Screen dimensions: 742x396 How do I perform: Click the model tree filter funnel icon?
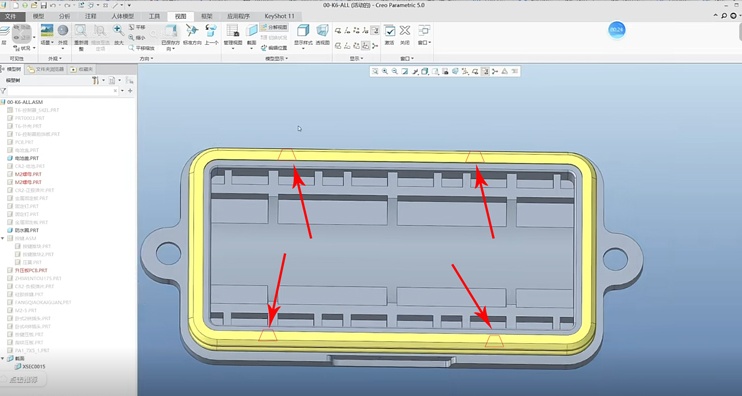pos(3,91)
